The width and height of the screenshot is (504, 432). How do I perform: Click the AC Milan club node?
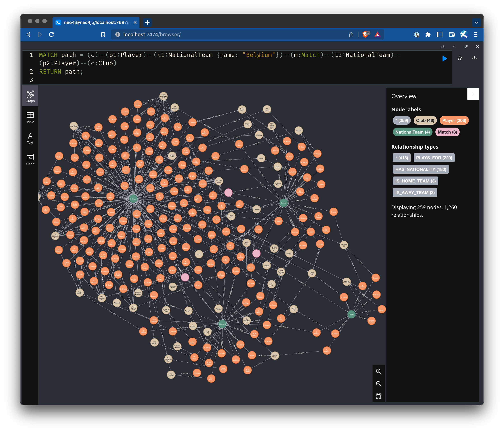click(x=259, y=135)
